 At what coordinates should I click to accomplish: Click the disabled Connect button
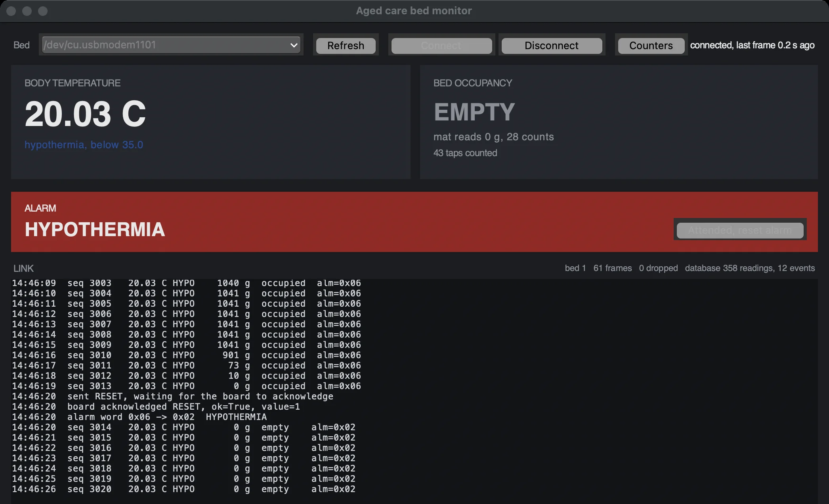click(441, 46)
